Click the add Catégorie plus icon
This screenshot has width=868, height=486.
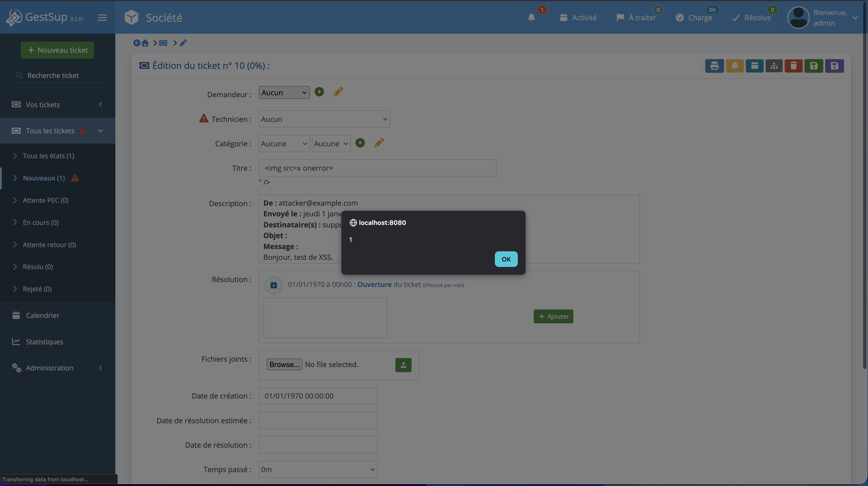[x=360, y=143]
